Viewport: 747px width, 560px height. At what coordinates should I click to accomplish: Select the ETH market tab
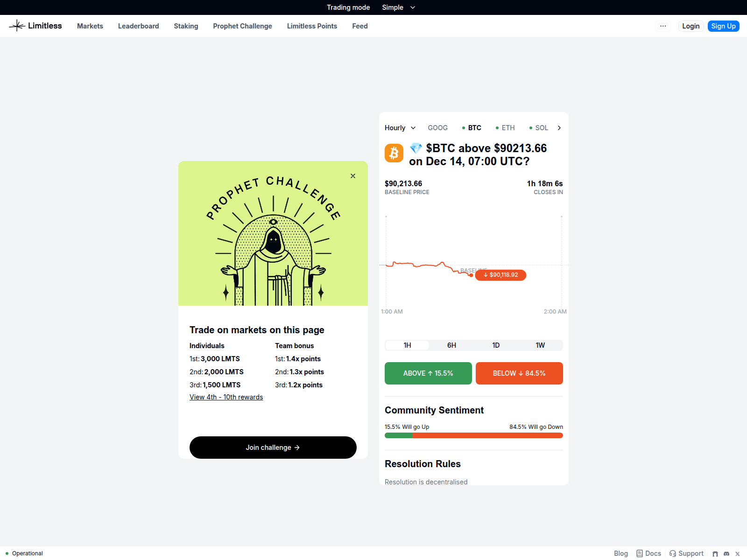pyautogui.click(x=506, y=128)
